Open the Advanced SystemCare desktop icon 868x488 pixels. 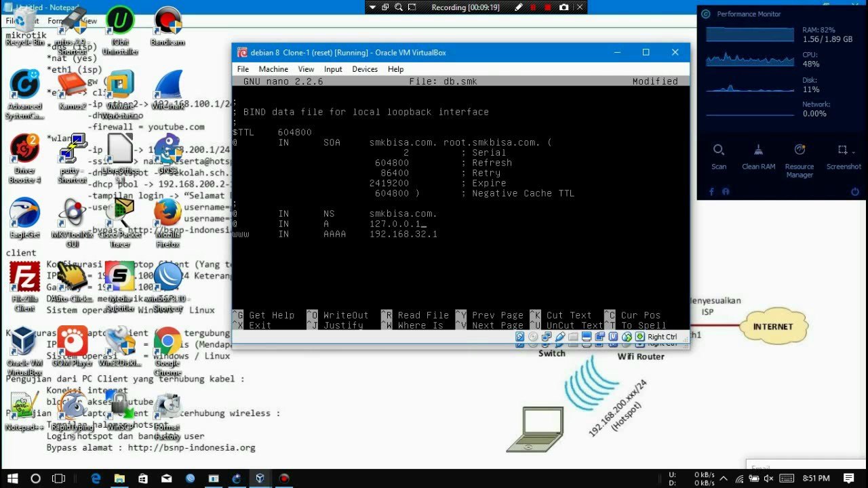[x=24, y=96]
